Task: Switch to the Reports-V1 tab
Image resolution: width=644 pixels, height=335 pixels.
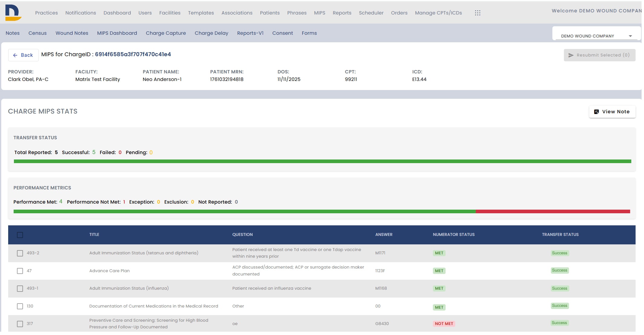Action: (x=250, y=33)
